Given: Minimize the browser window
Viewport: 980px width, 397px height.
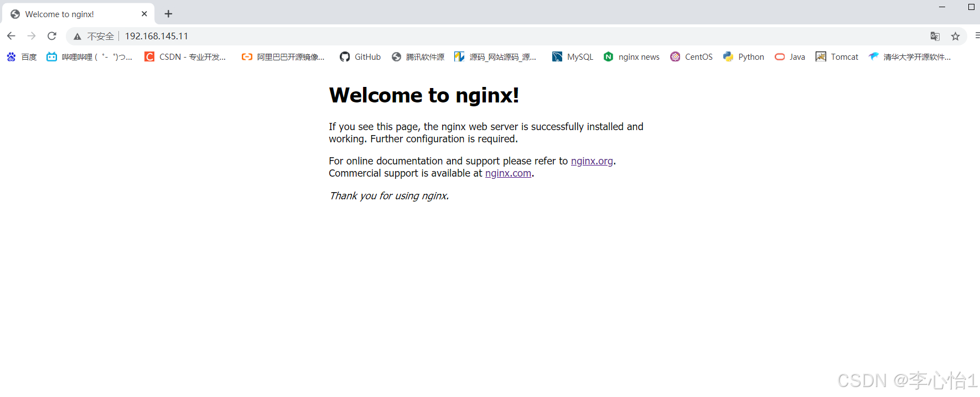Looking at the screenshot, I should [942, 7].
